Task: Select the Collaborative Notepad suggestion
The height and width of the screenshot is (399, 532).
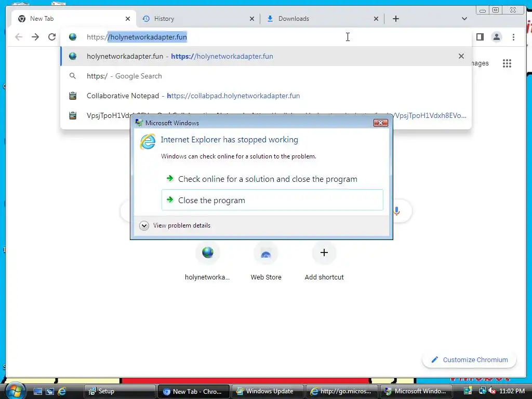Action: coord(266,96)
